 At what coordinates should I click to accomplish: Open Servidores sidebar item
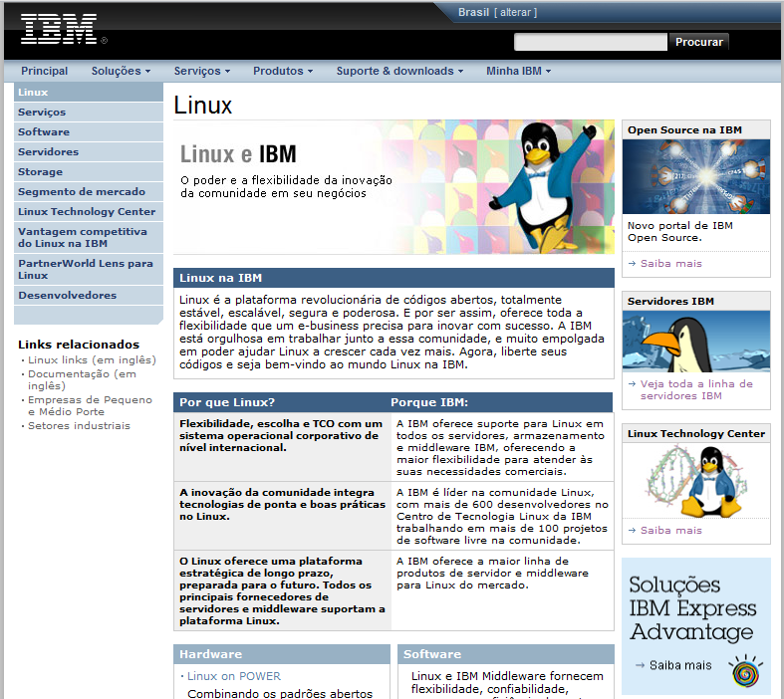pos(89,152)
